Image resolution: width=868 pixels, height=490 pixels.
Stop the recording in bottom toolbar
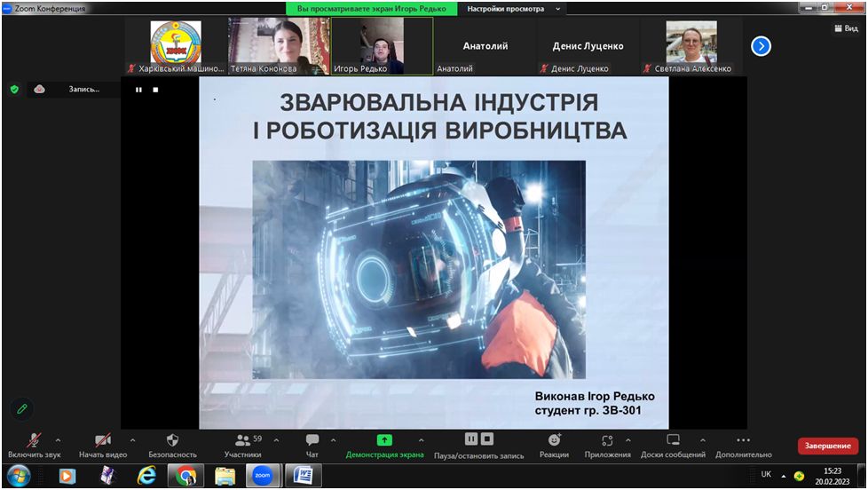coord(487,439)
